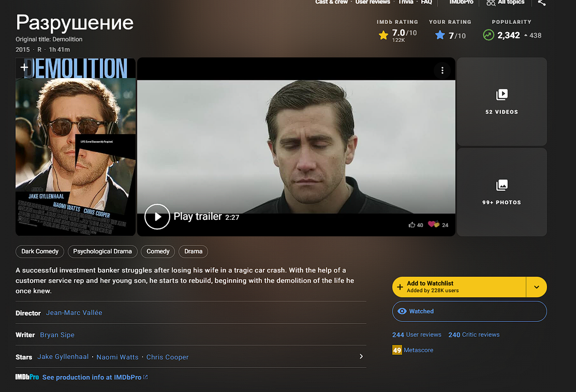
Task: Select the Psychological Drama genre chip
Action: pos(102,251)
